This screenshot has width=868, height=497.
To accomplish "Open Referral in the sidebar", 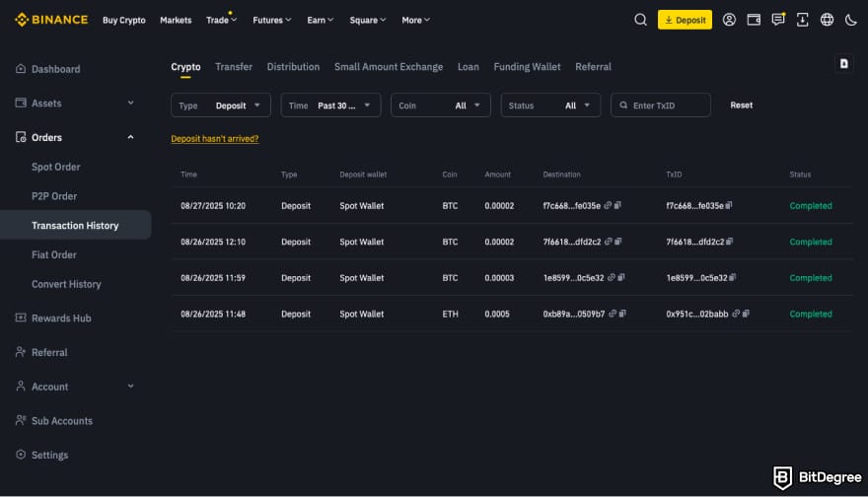I will point(49,352).
